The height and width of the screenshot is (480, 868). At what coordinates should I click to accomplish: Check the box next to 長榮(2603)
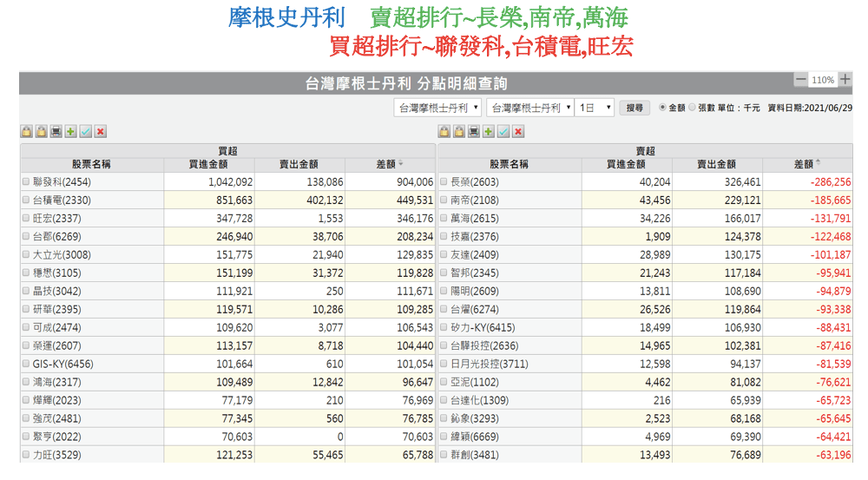click(x=444, y=182)
